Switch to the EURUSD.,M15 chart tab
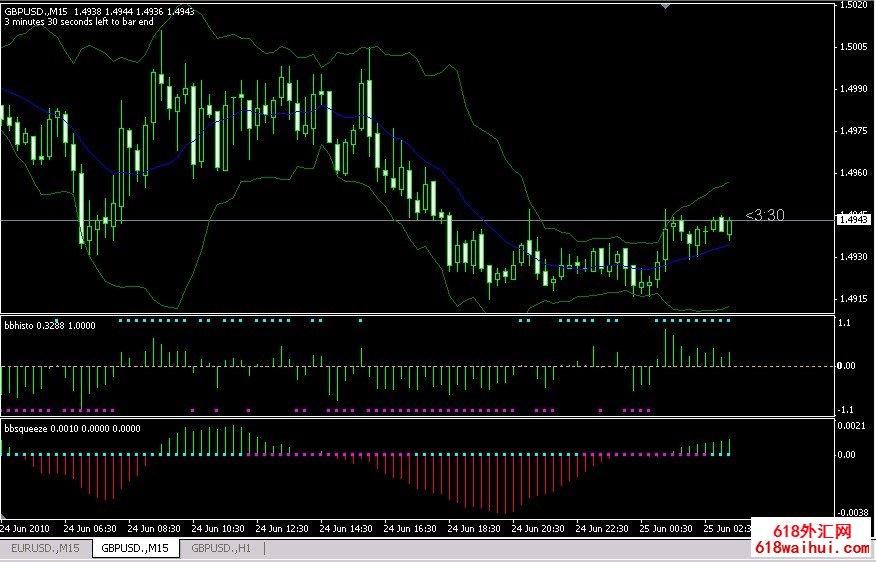Screen dimensions: 876x562 click(x=45, y=547)
